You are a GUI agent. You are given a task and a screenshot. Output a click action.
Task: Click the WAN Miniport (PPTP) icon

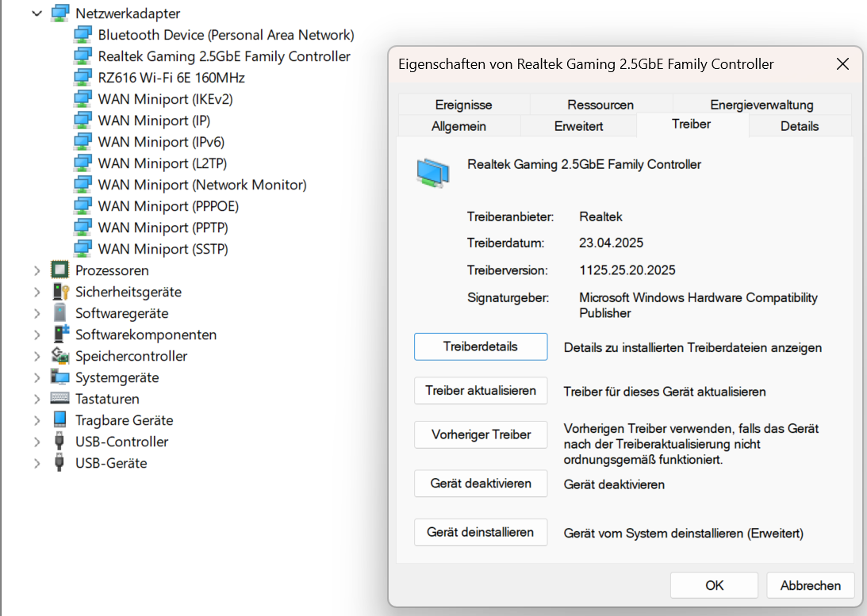(82, 228)
